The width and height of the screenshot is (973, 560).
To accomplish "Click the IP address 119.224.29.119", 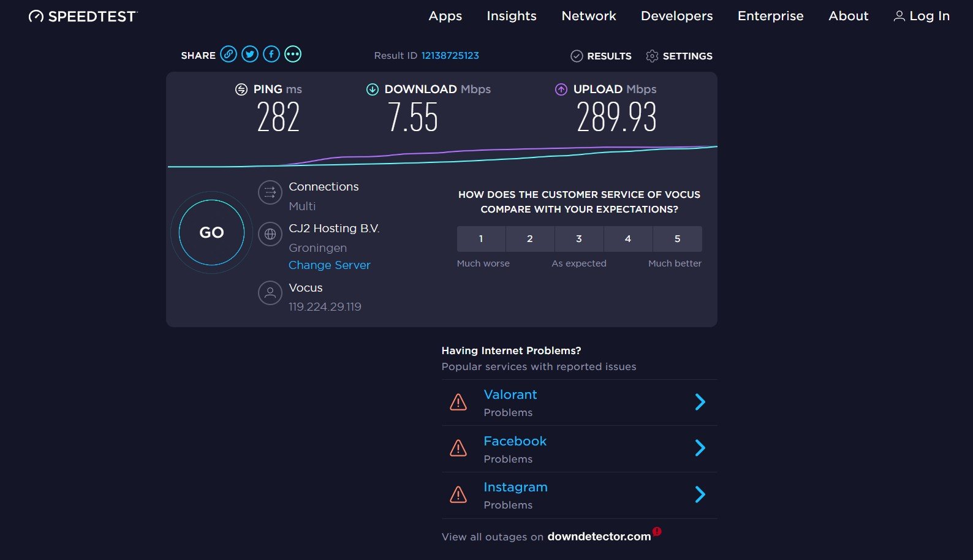I will (325, 307).
